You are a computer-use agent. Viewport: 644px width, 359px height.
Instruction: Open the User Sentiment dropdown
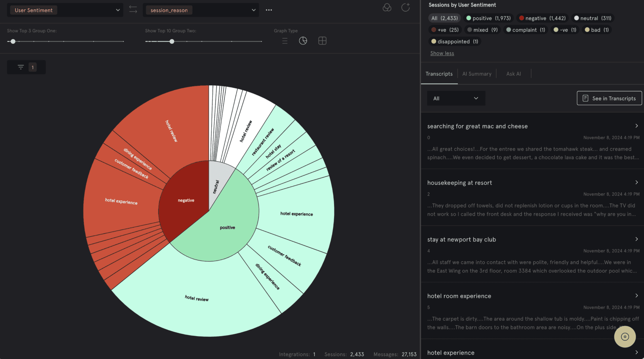(65, 10)
